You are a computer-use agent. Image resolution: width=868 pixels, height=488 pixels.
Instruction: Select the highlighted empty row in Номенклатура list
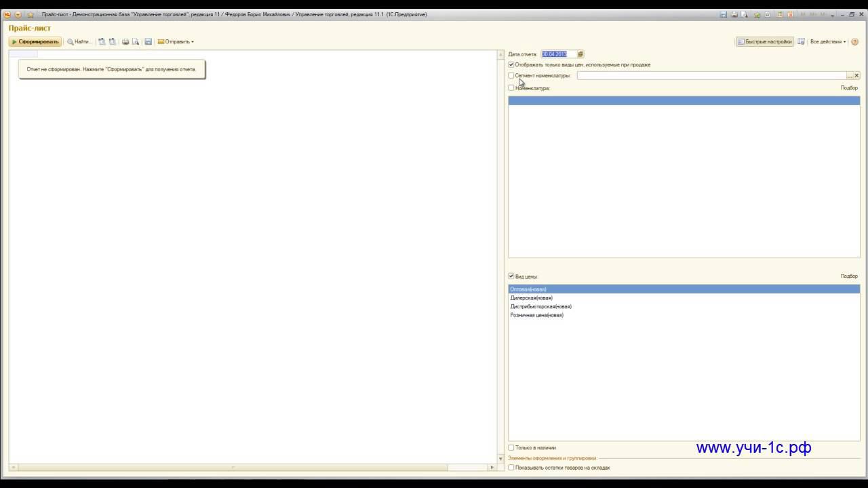(x=684, y=101)
